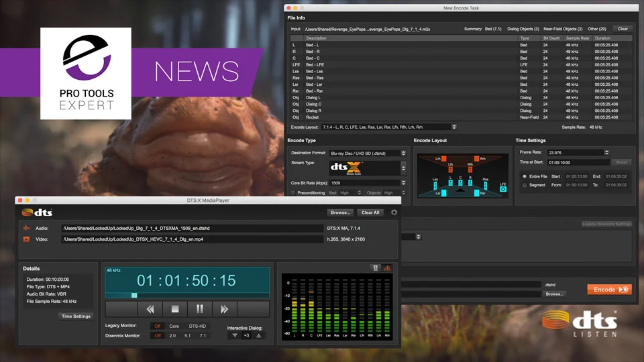Click blank transport button right of fast-forward
The height and width of the screenshot is (362, 644).
click(253, 309)
